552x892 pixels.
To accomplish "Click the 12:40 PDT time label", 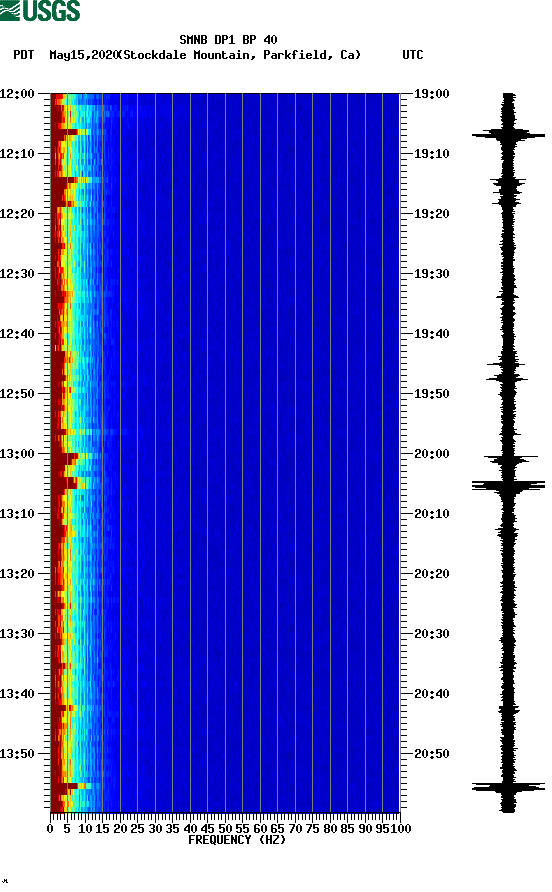I will [x=18, y=334].
